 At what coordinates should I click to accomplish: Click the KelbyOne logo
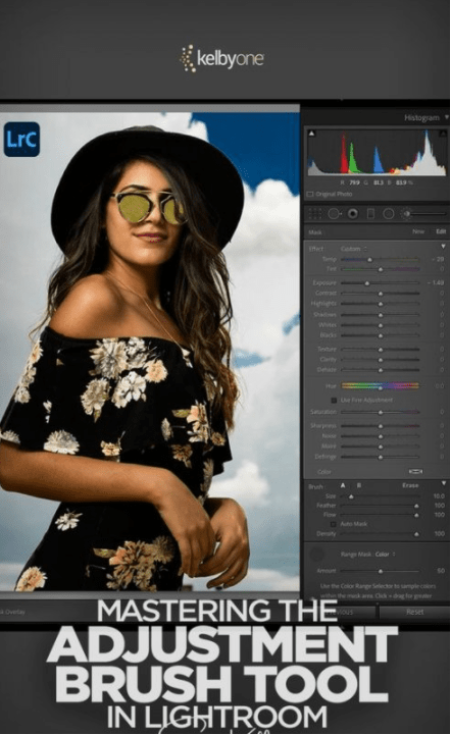tap(222, 59)
